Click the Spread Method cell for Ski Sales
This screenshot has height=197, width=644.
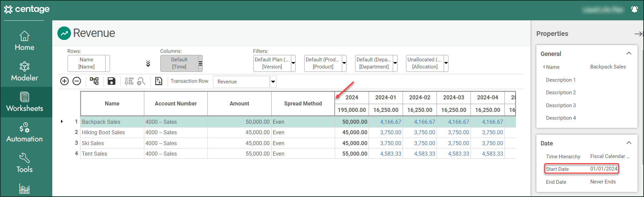coord(303,143)
